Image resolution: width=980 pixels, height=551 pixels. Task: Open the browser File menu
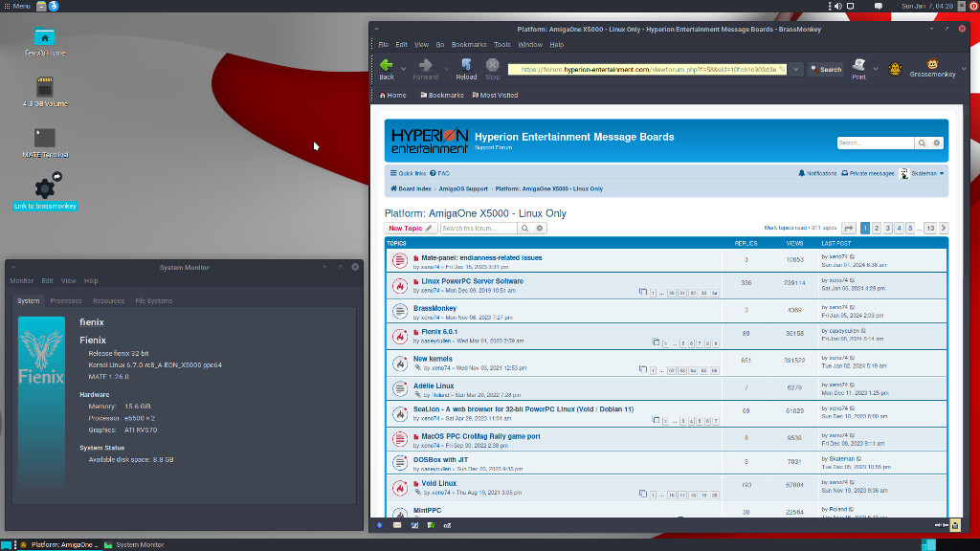click(383, 45)
